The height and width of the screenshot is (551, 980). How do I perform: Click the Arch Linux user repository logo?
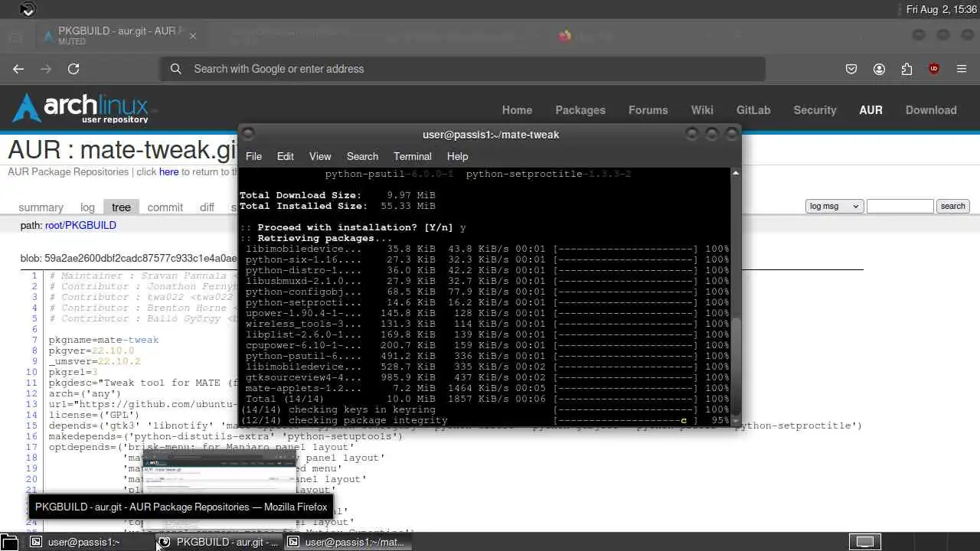tap(80, 109)
